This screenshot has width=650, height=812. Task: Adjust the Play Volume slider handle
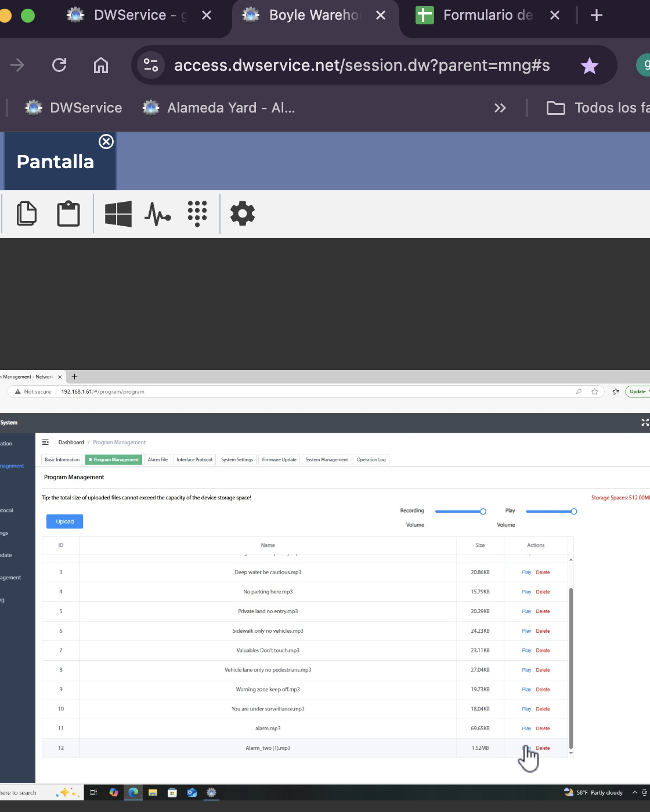click(574, 512)
